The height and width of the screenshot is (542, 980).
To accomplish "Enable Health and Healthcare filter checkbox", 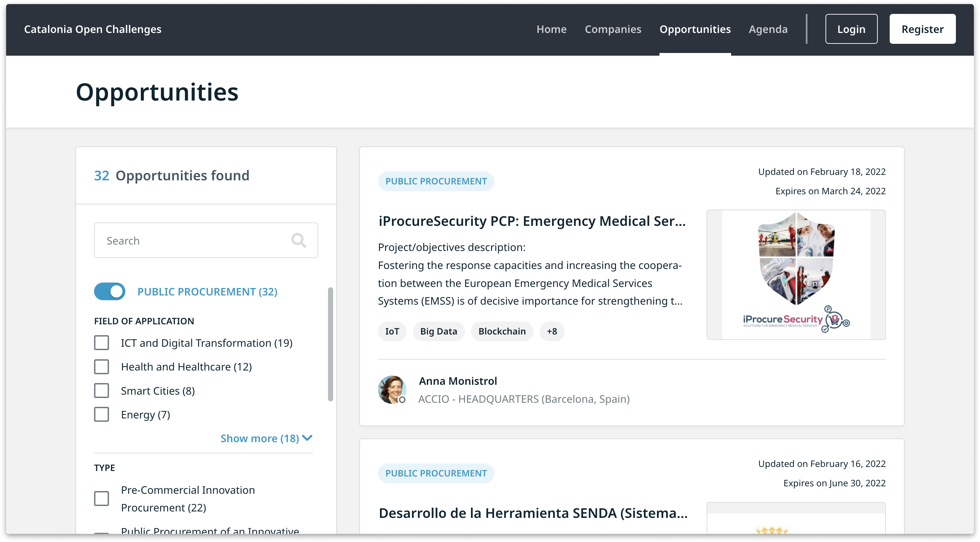I will 103,366.
